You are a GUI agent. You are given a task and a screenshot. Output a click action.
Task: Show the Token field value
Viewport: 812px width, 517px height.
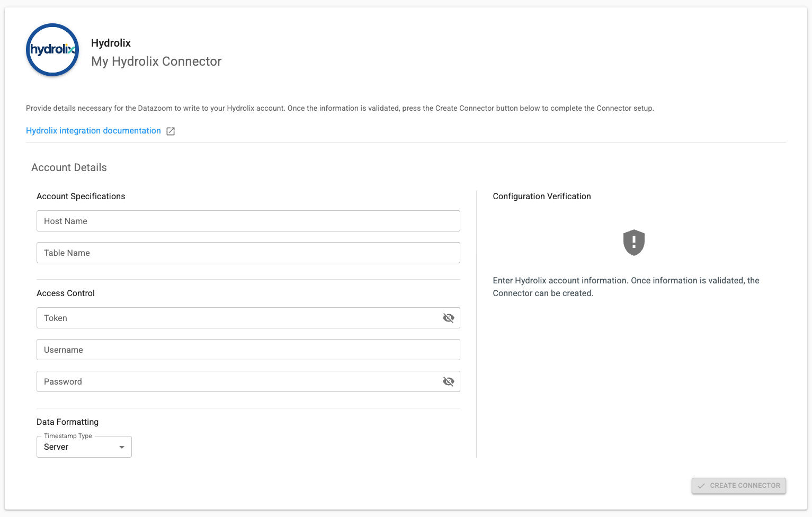(x=448, y=318)
